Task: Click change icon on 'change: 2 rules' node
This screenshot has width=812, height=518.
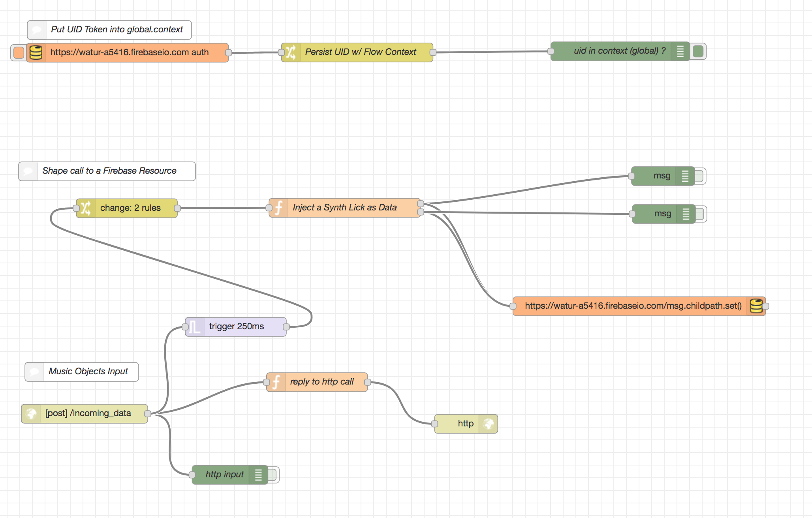Action: (86, 208)
